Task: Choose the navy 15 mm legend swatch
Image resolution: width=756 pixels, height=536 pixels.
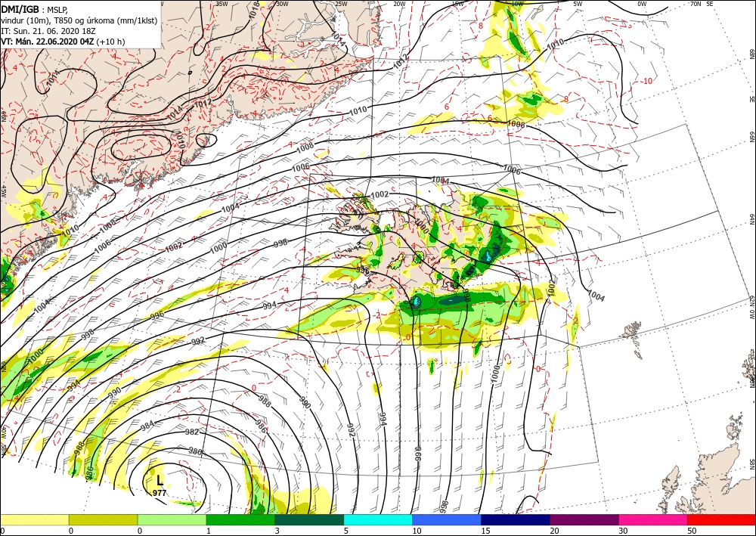Action: tap(516, 520)
